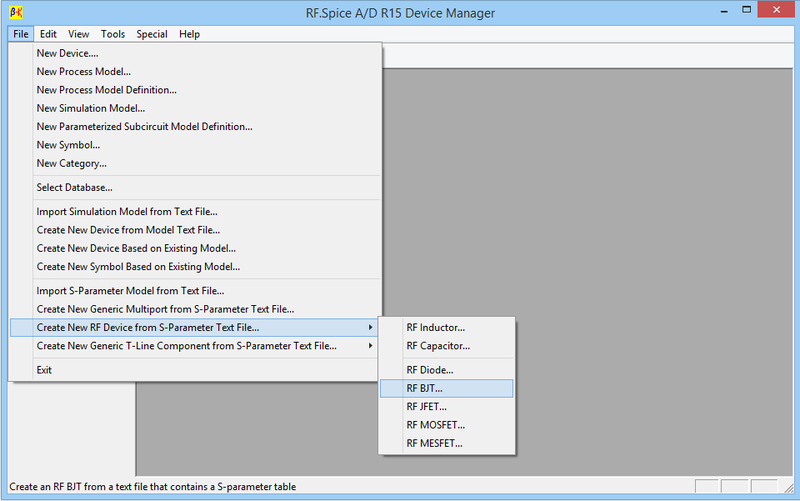Open the Special menu
Viewport: 800px width, 501px height.
(152, 34)
